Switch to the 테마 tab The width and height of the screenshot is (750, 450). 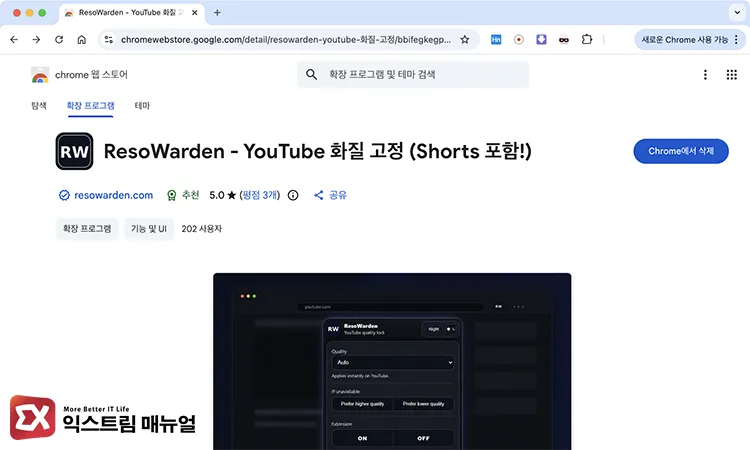[x=142, y=106]
